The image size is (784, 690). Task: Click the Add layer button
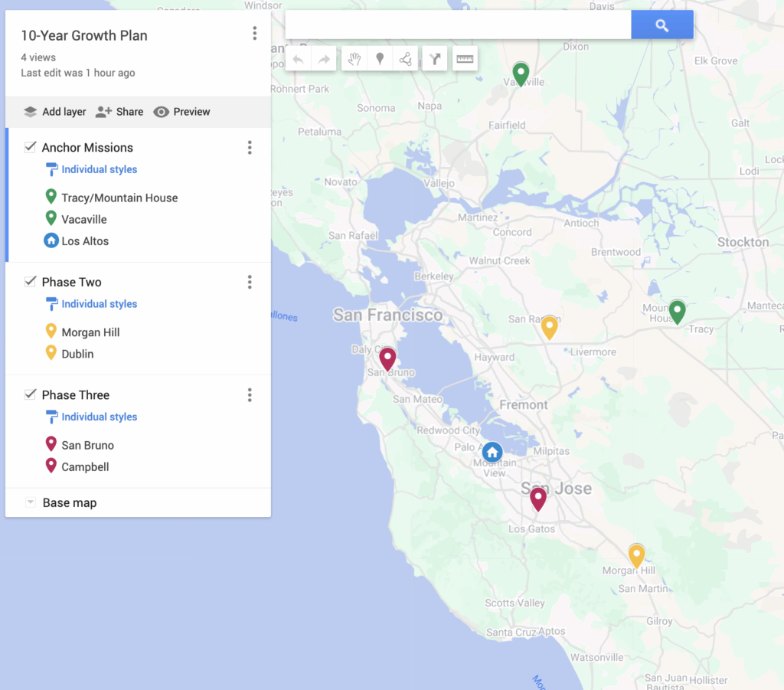coord(54,112)
